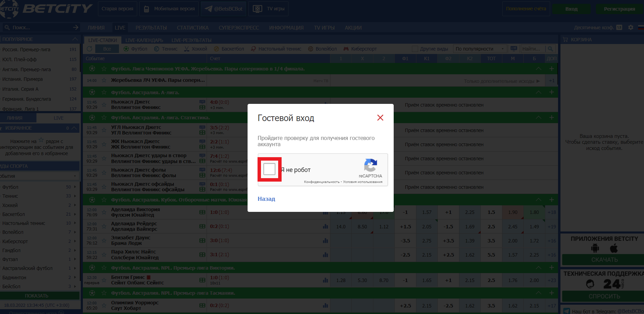Open reCAPTCHA Условия использования link

click(363, 182)
